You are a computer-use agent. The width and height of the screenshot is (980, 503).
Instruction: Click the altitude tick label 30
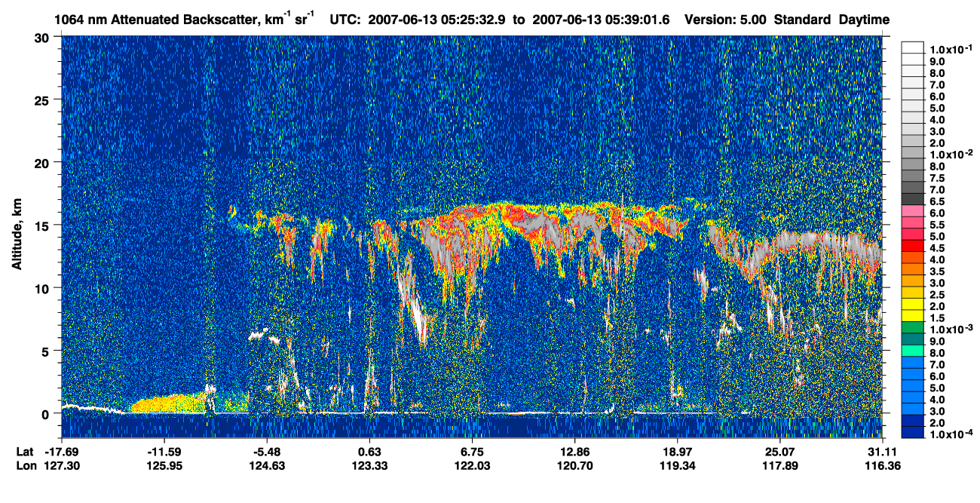tap(44, 37)
